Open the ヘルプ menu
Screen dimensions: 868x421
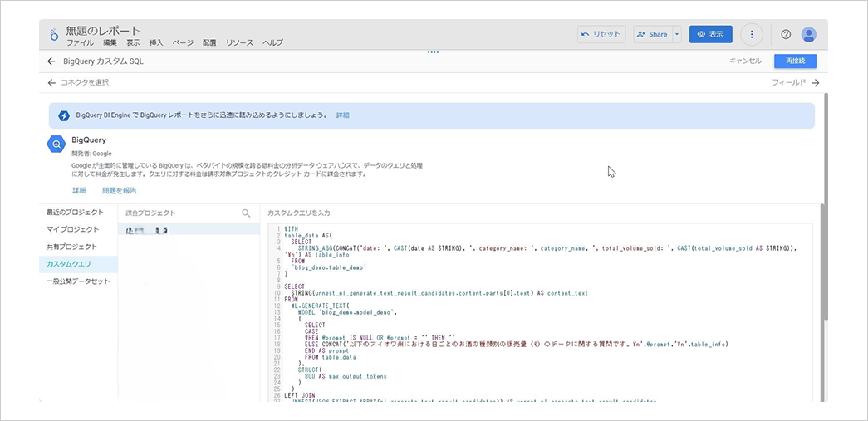[x=272, y=42]
